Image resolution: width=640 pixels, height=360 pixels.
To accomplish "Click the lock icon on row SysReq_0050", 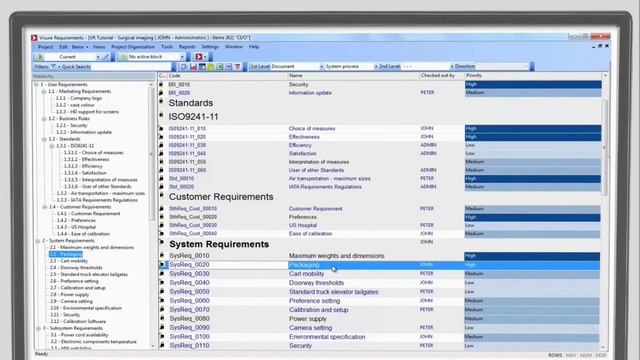I will [162, 291].
